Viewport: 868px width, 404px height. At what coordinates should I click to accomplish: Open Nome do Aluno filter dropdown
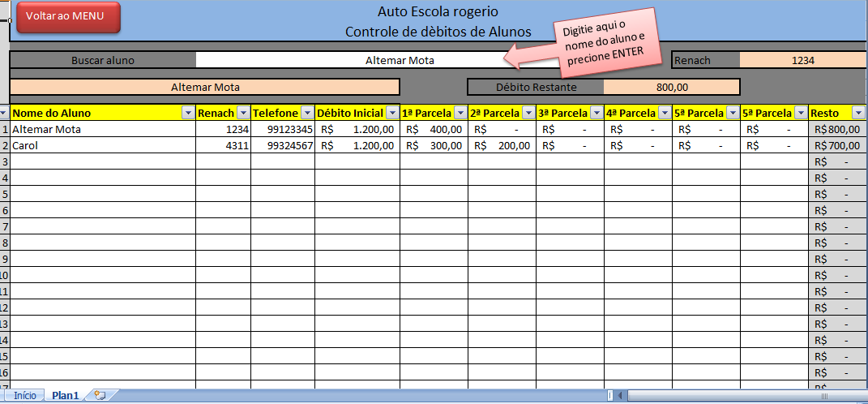[187, 113]
